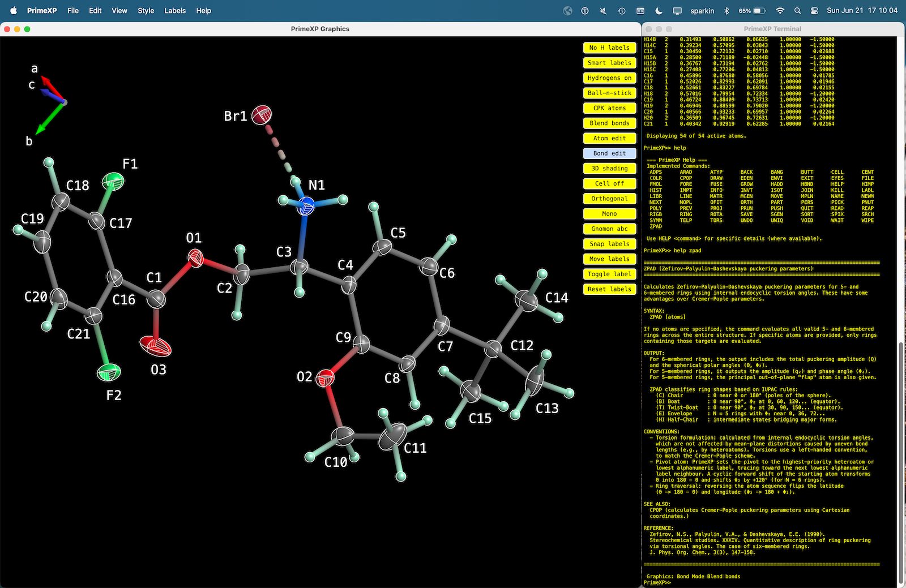Select the C1 carbon atom
This screenshot has width=906, height=588.
[x=156, y=299]
